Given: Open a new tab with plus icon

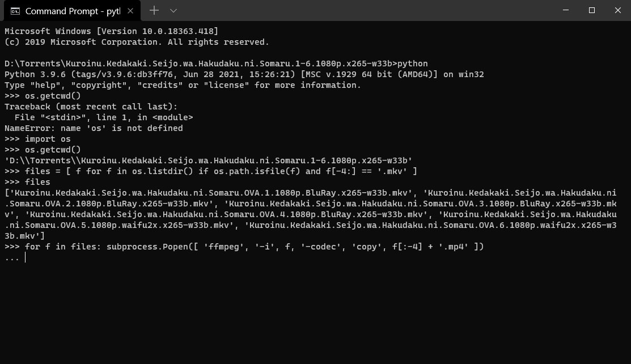Looking at the screenshot, I should pos(154,11).
